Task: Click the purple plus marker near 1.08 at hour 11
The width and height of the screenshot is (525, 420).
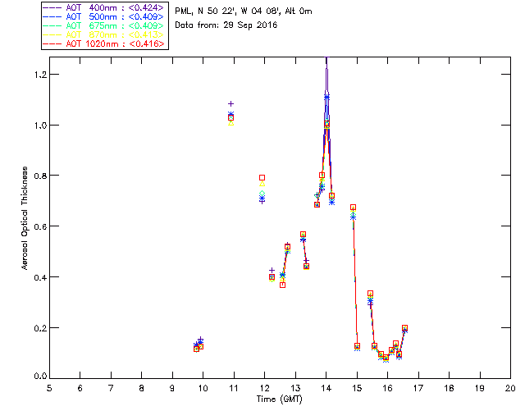Action: (231, 104)
